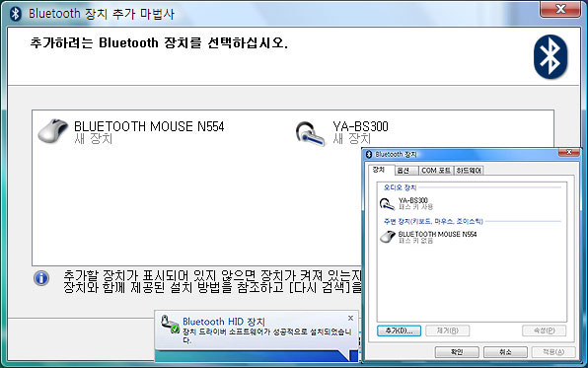Click the 확인 button
Viewport: 588px width, 368px height.
[x=457, y=352]
